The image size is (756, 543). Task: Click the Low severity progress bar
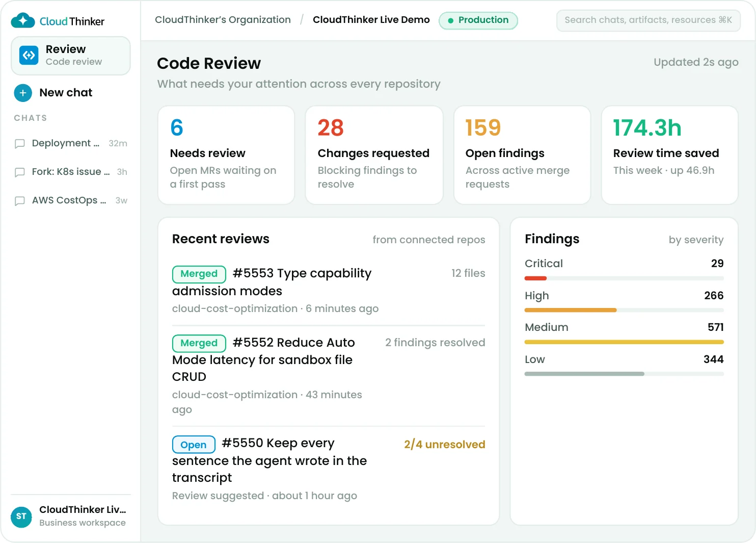[x=624, y=374]
